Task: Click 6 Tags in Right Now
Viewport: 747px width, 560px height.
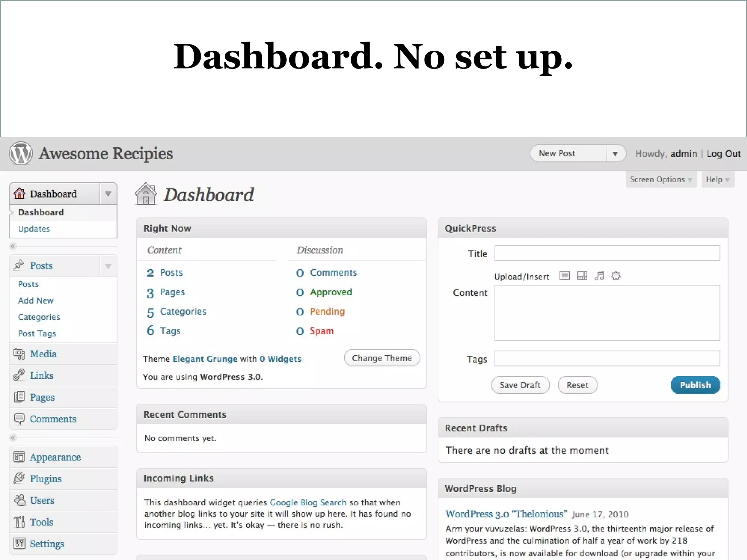Action: pos(163,331)
